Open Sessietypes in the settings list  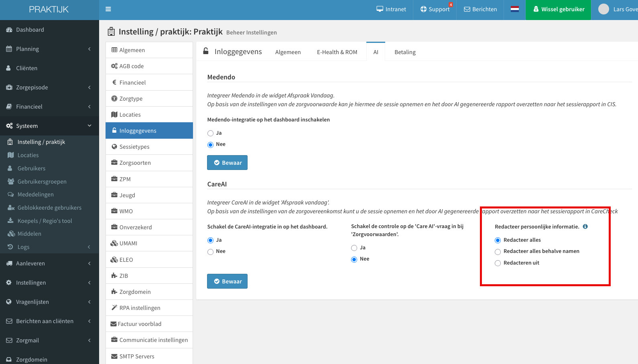(x=149, y=147)
